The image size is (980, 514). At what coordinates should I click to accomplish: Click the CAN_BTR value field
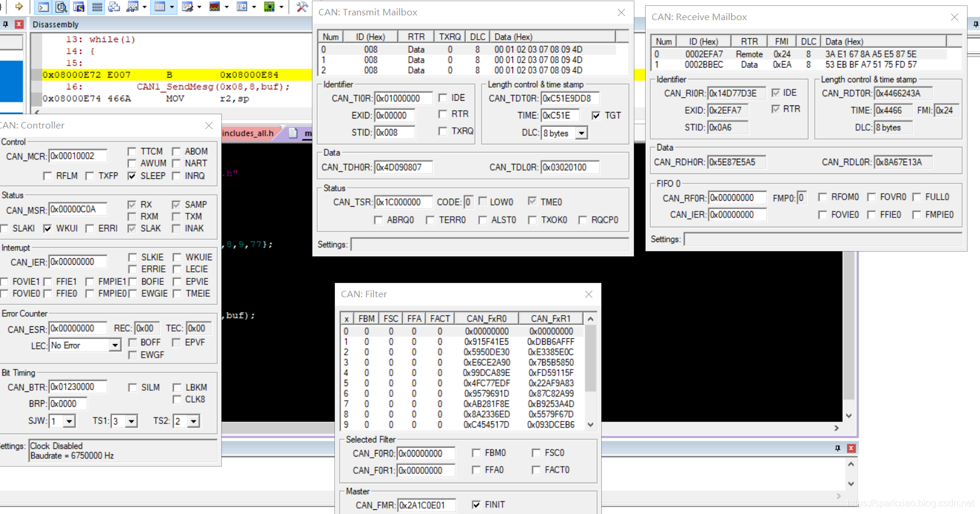(x=78, y=387)
